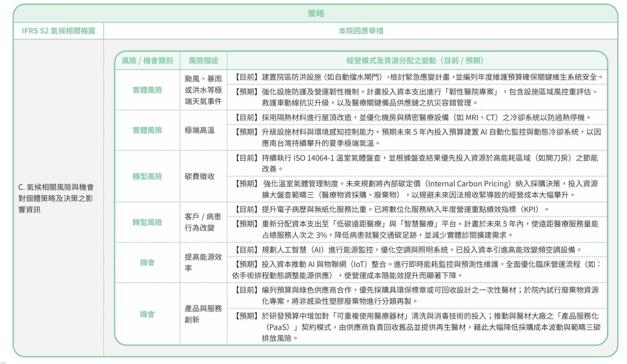Click the 【目前】提升電子病歷與無紙化 line
Image resolution: width=627 pixels, height=364 pixels.
click(x=391, y=209)
